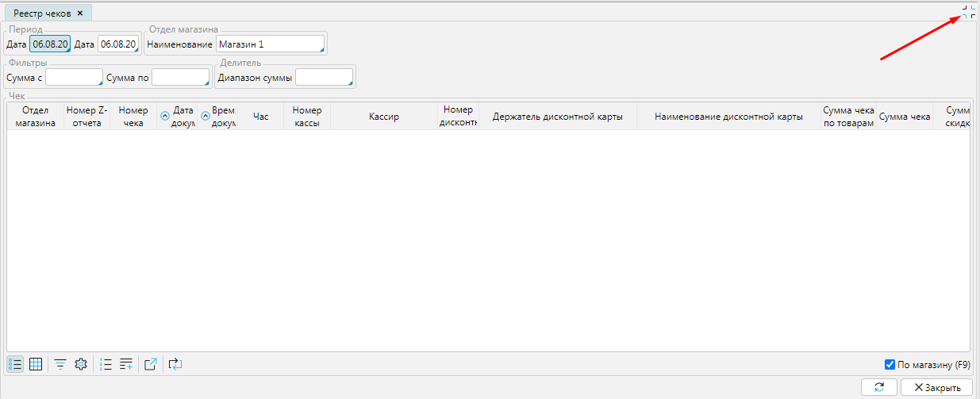Select the Реестр чеков tab

42,13
